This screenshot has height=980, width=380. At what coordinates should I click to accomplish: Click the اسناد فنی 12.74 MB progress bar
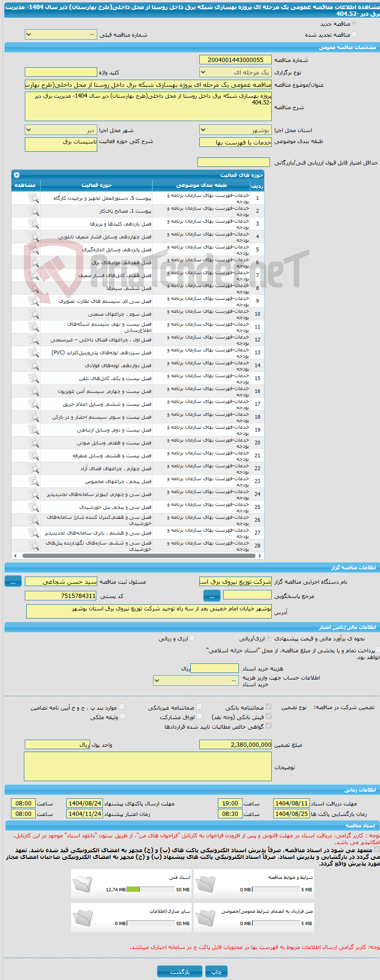[151, 889]
